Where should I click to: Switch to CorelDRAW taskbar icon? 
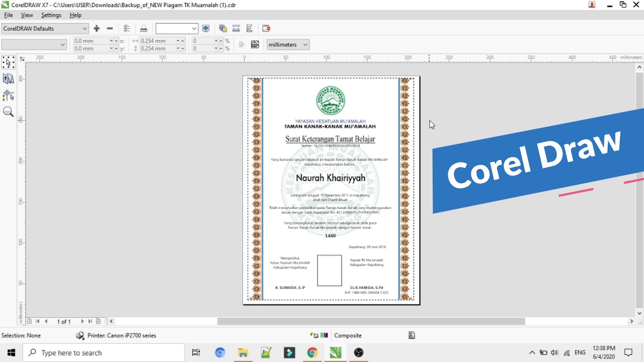click(336, 352)
